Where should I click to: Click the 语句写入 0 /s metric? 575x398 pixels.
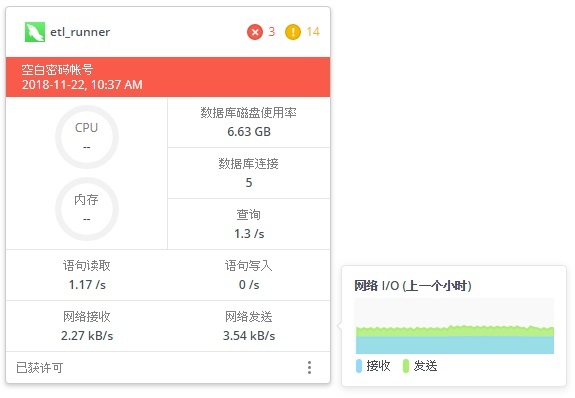pos(249,275)
